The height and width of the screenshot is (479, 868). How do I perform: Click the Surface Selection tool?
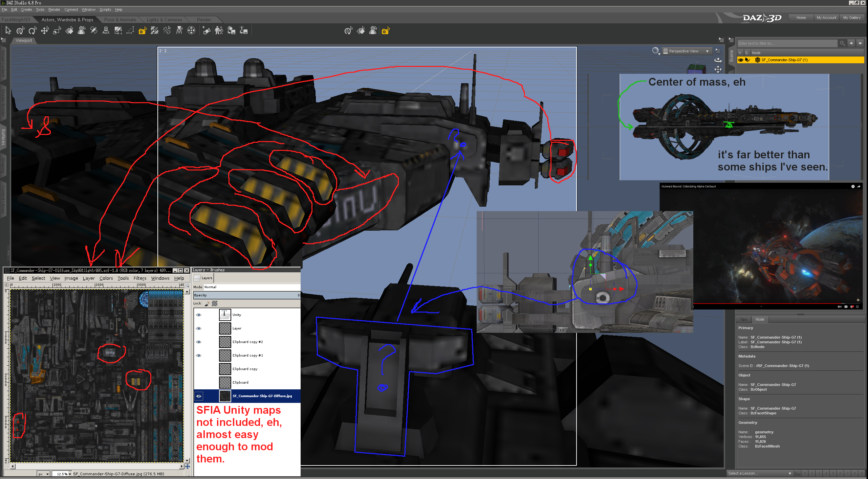coord(69,31)
